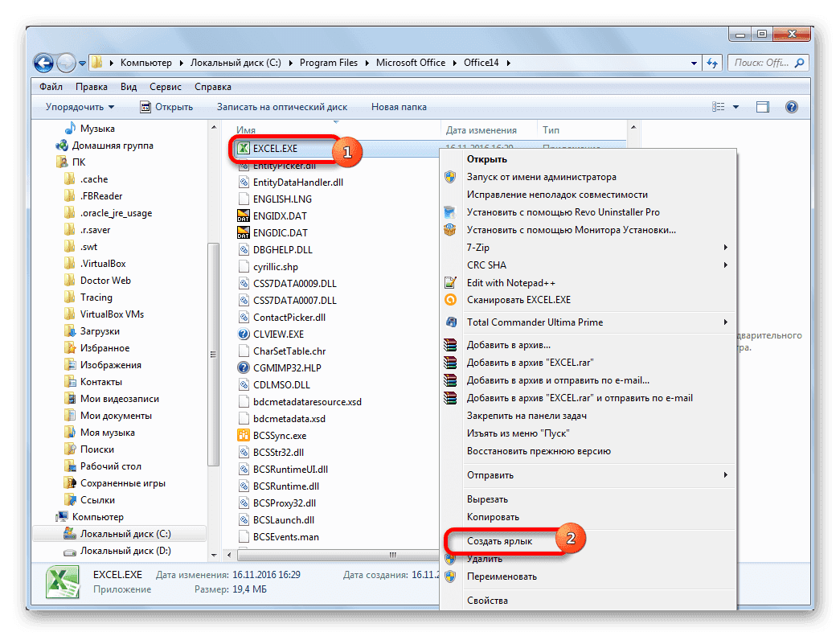Select Локальный диск (D:) in tree
The height and width of the screenshot is (636, 840).
point(125,551)
